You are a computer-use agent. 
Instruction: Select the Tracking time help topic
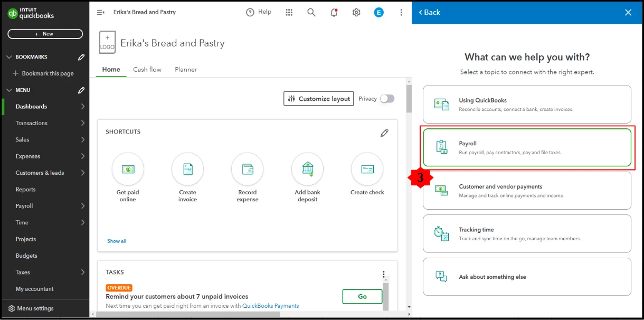(x=527, y=233)
